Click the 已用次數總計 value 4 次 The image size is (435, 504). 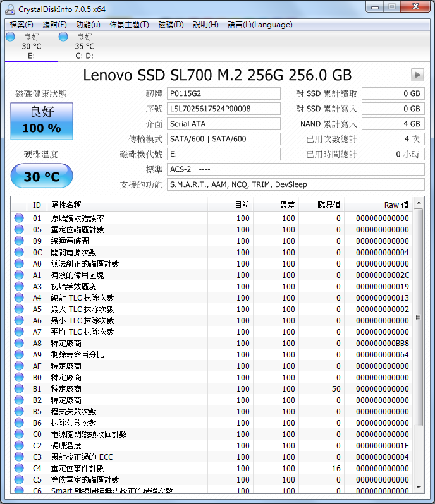[x=393, y=139]
